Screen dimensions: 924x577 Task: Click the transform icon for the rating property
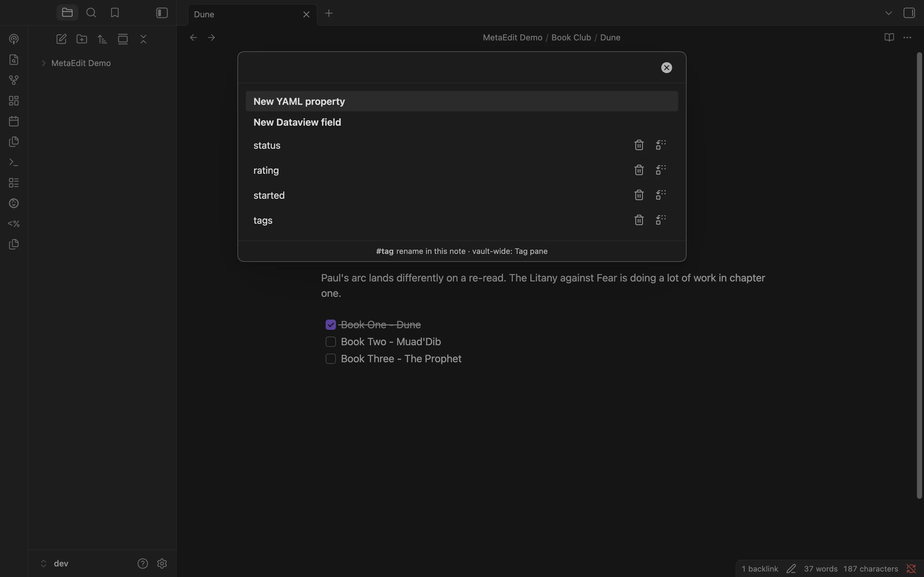(661, 170)
